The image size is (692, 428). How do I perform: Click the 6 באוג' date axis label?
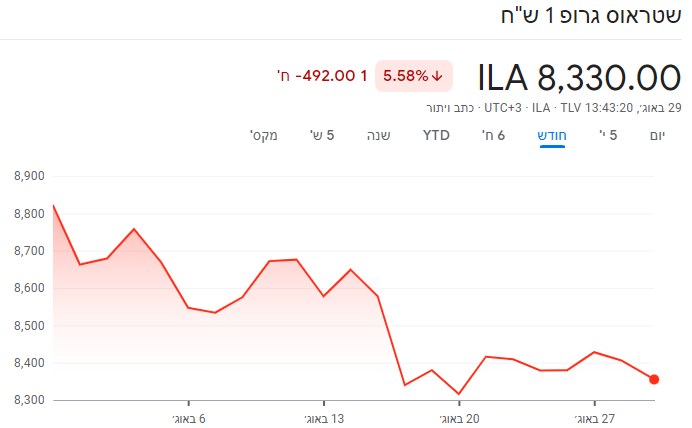(x=189, y=418)
